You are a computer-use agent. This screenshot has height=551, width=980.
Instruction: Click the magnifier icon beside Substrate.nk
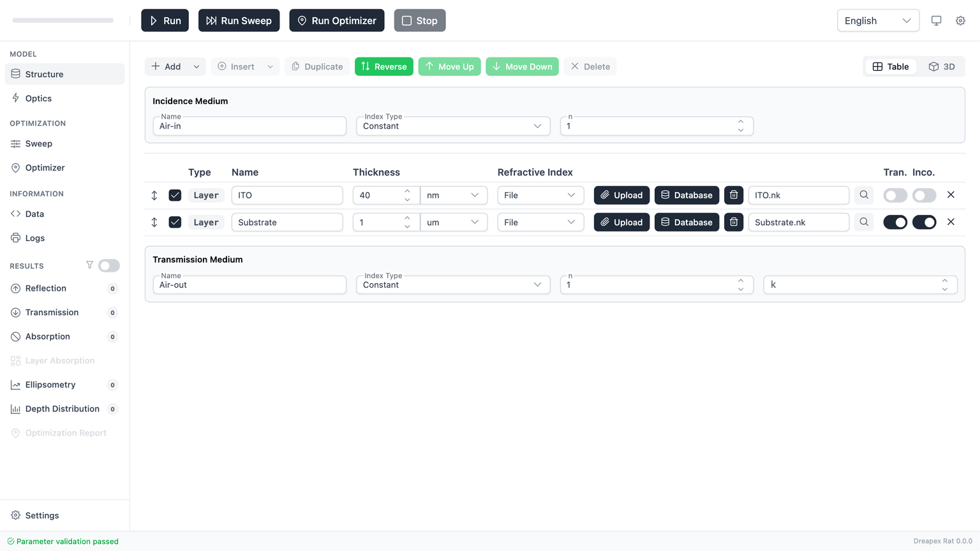(864, 222)
